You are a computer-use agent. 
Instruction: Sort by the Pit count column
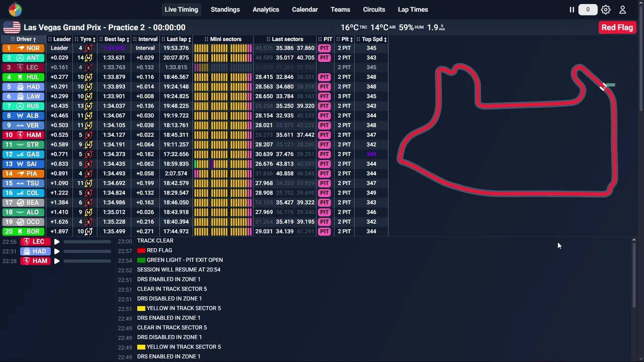[x=345, y=39]
